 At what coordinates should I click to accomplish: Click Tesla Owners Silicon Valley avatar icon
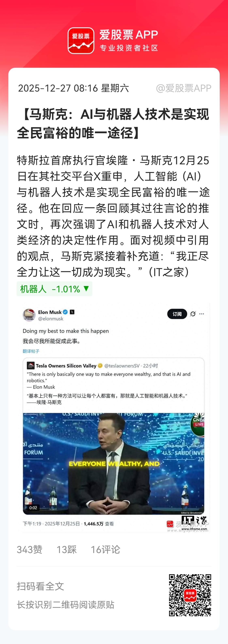tap(31, 365)
